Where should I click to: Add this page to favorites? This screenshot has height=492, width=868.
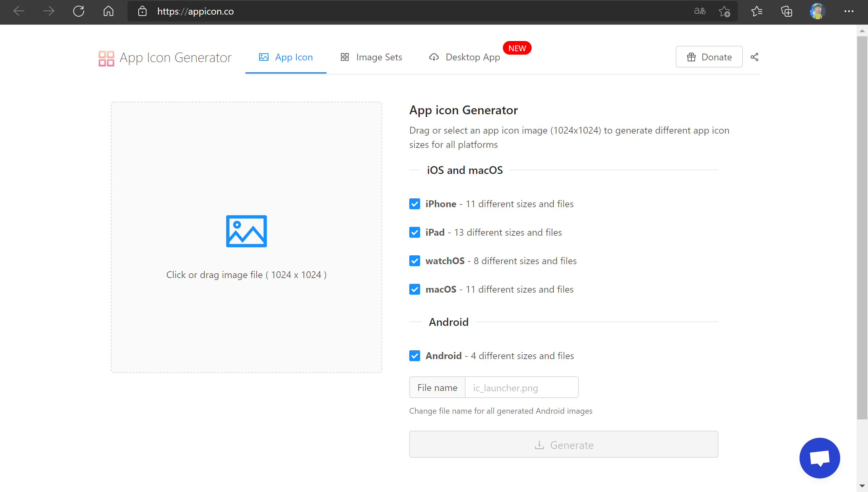725,11
